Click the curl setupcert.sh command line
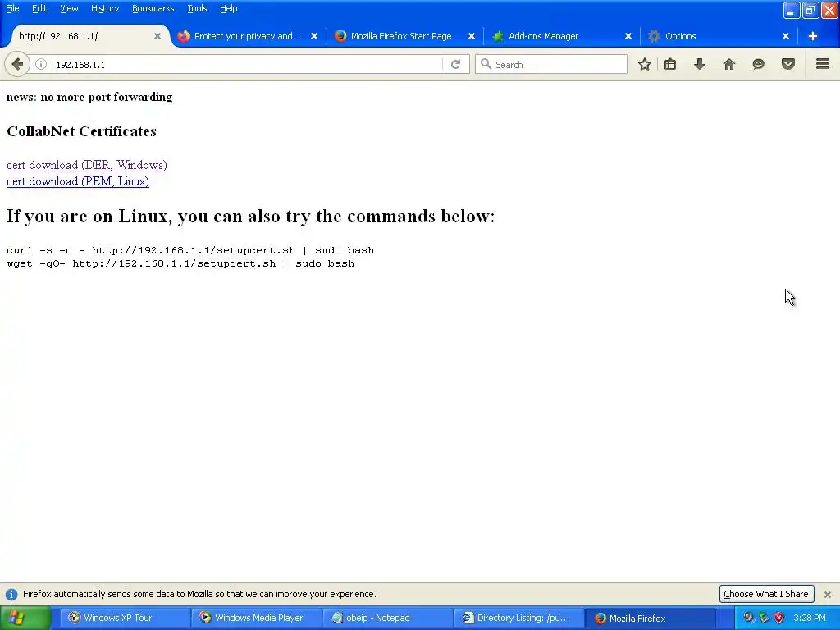Screen dimensions: 840x630 [x=190, y=251]
